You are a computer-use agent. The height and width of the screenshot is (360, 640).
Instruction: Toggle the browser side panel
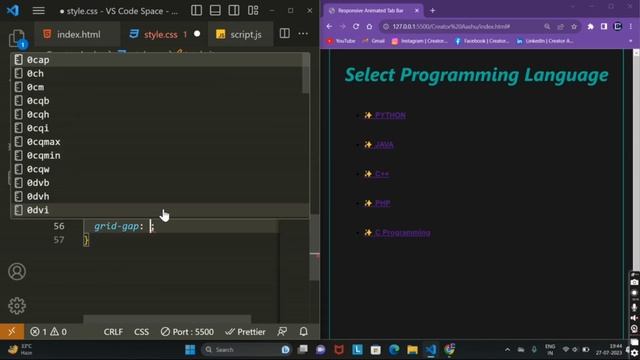pos(604,27)
